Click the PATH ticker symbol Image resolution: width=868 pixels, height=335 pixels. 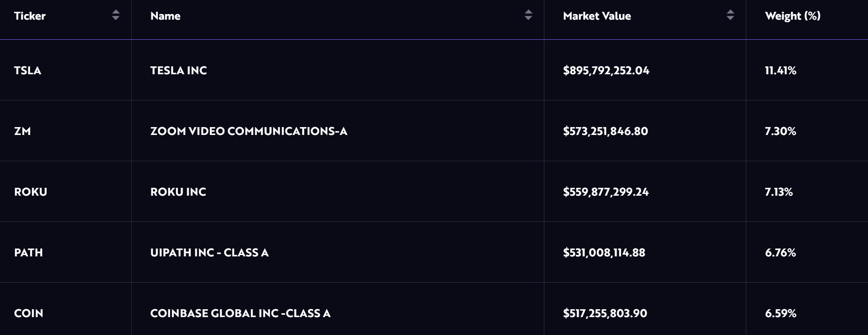[28, 252]
